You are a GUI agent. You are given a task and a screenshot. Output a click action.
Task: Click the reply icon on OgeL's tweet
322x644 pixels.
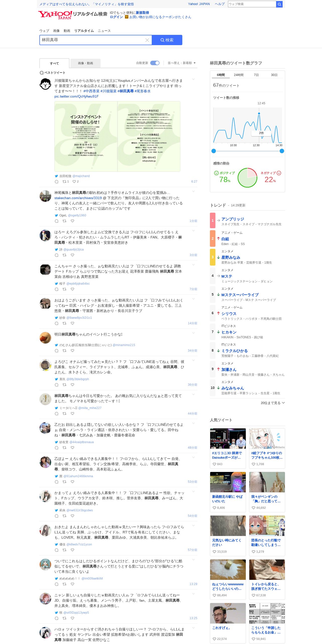pos(56,221)
